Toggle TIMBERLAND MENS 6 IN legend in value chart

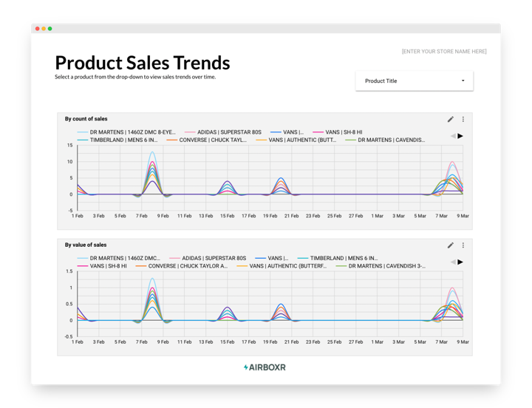coord(338,258)
